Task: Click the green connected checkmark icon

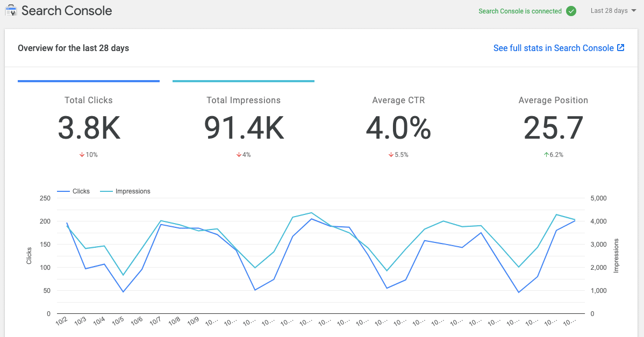Action: click(x=571, y=11)
